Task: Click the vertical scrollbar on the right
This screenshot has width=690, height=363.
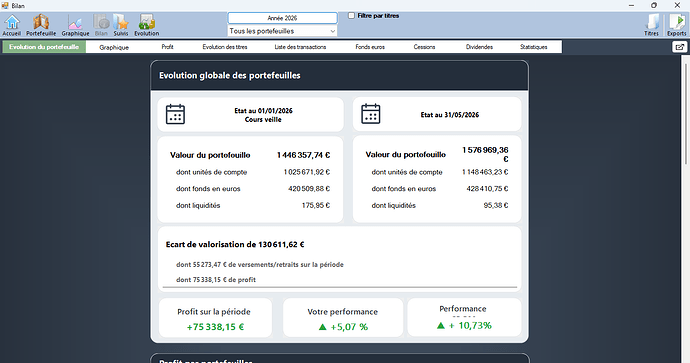Action: coord(685,114)
